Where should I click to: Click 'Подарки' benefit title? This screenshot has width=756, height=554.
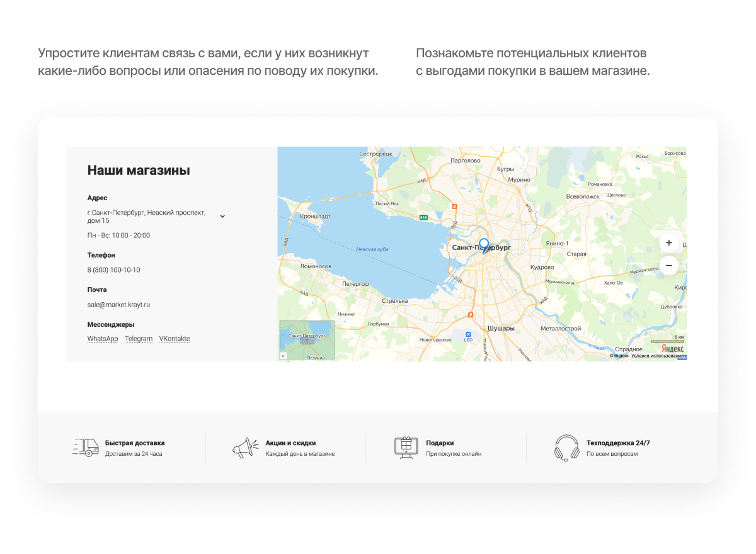click(440, 443)
